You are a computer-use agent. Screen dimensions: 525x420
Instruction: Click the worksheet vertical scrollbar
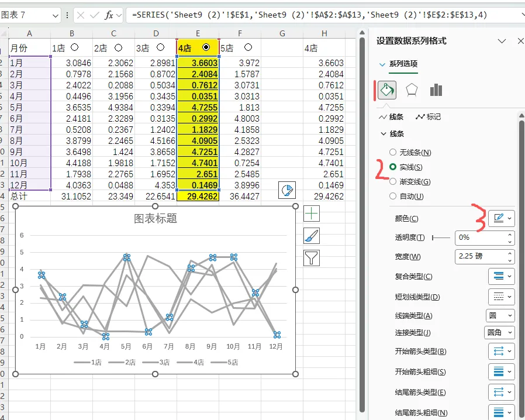(362, 225)
